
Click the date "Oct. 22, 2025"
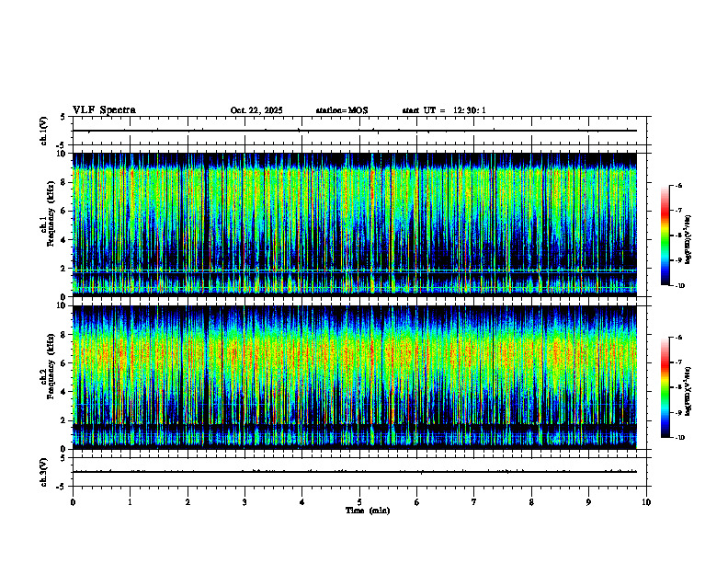coord(256,110)
